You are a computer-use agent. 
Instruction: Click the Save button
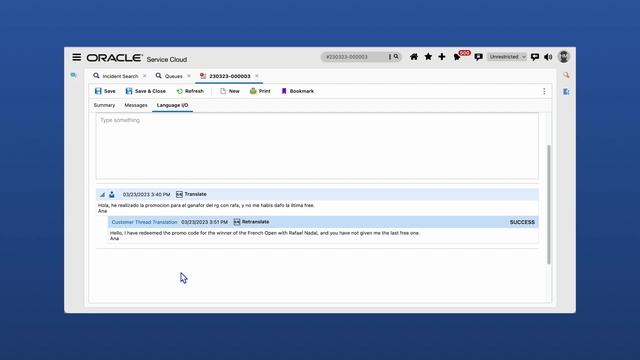coord(105,91)
